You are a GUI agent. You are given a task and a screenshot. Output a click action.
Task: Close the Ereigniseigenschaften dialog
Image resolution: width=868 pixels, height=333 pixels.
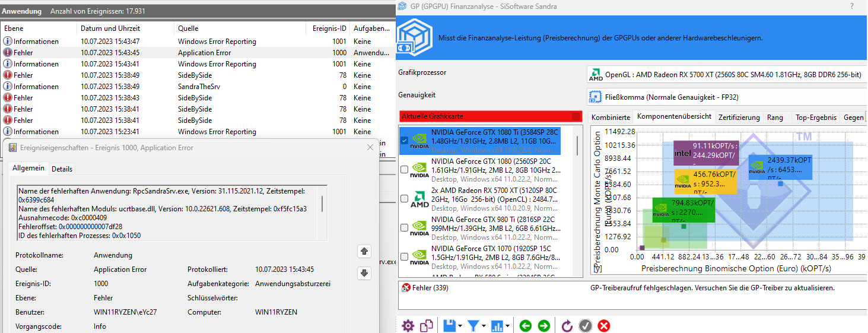coord(370,147)
